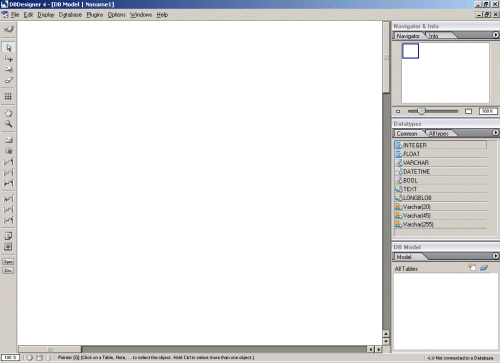The width and height of the screenshot is (500, 363).
Task: Click the navigator zoom slider handle
Action: pos(421,111)
